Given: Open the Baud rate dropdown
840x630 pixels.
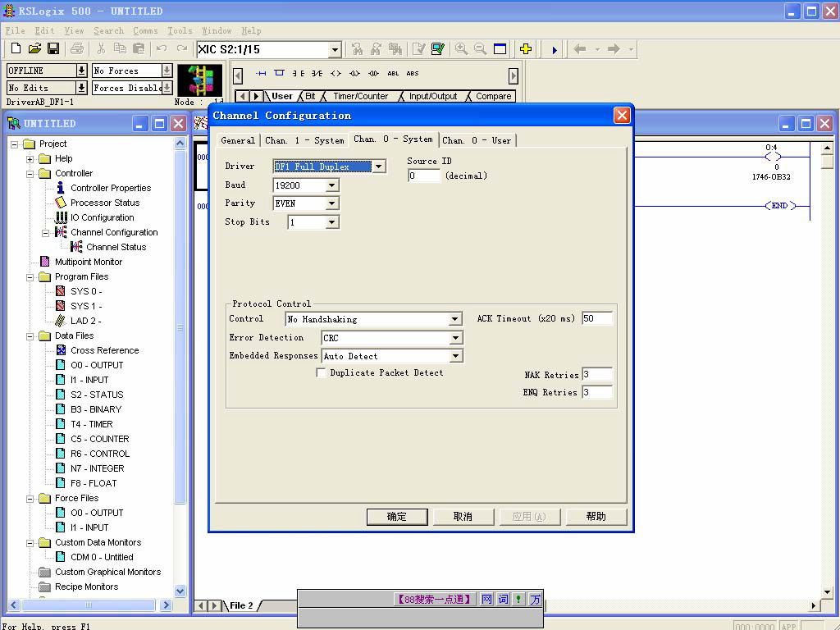Looking at the screenshot, I should point(332,185).
